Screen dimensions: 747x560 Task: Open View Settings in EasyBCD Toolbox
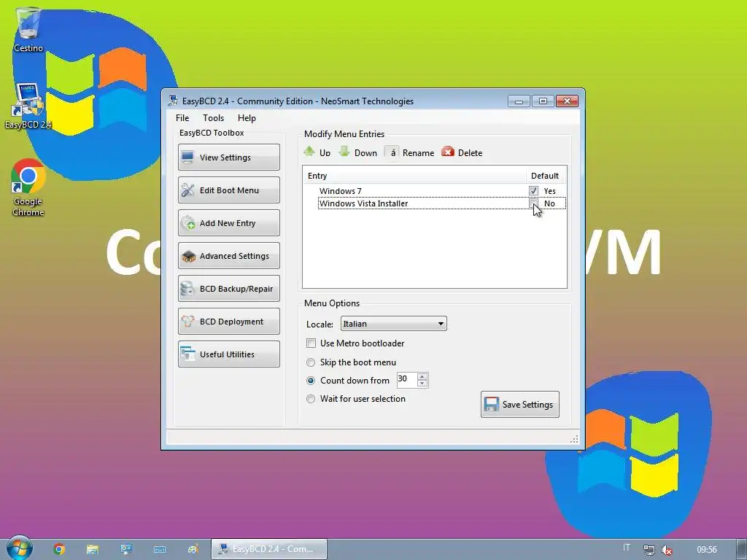tap(228, 157)
